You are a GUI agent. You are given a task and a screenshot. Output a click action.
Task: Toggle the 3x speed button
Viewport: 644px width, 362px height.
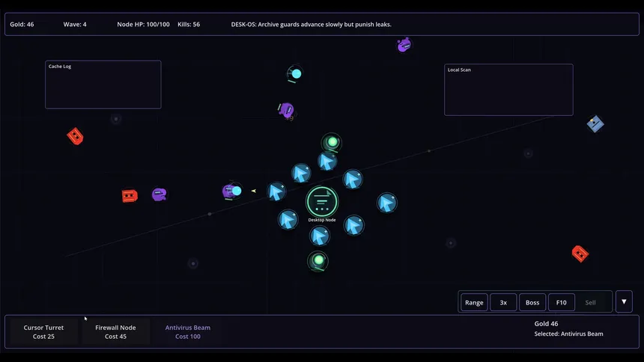pos(503,302)
